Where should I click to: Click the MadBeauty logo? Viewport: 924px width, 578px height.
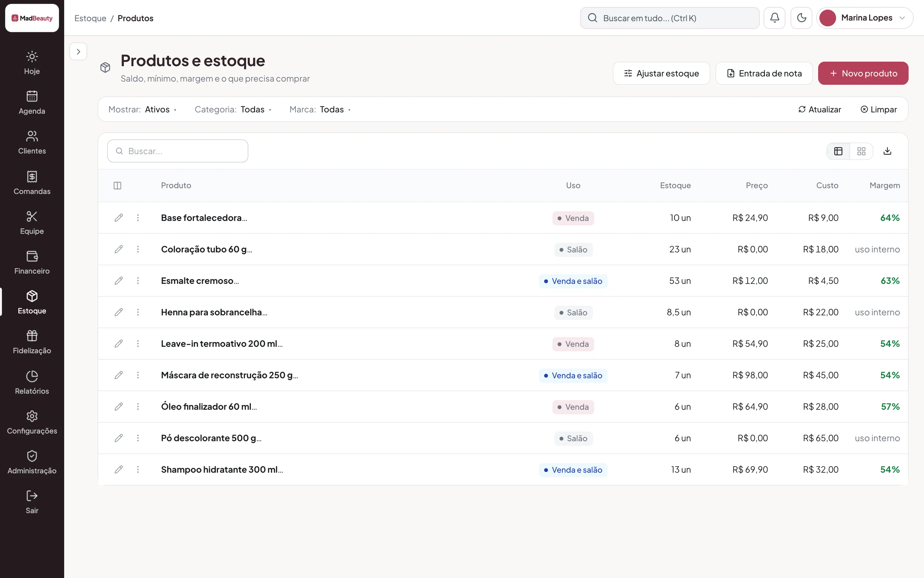pos(32,18)
